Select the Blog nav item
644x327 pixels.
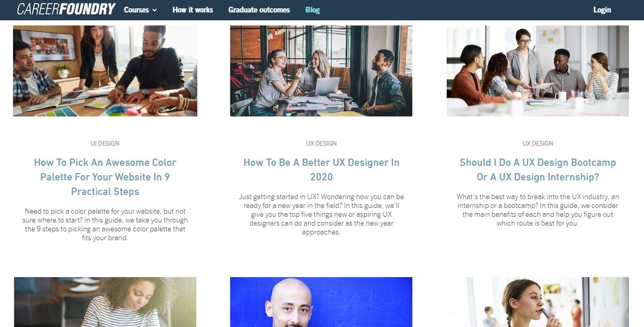click(313, 9)
